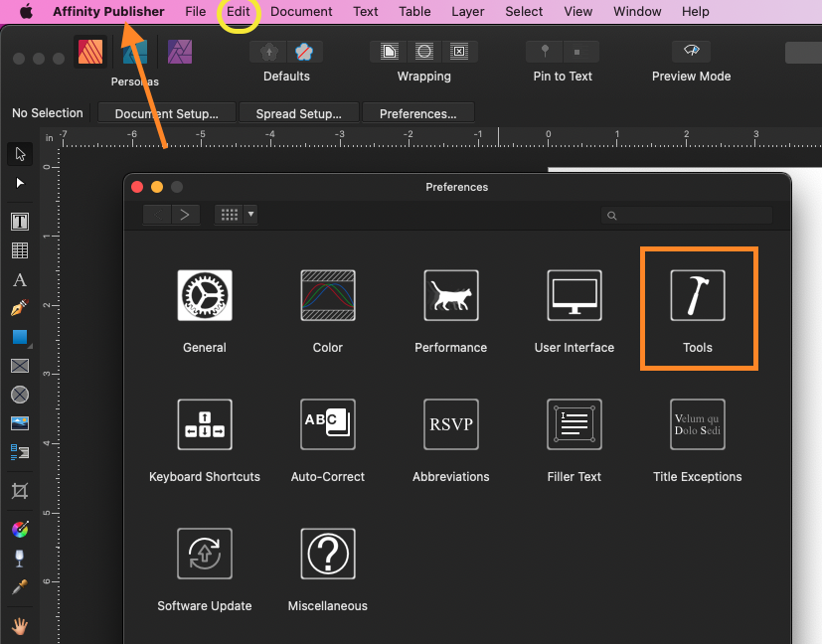Open the Edit menu
The image size is (822, 644).
tap(238, 12)
